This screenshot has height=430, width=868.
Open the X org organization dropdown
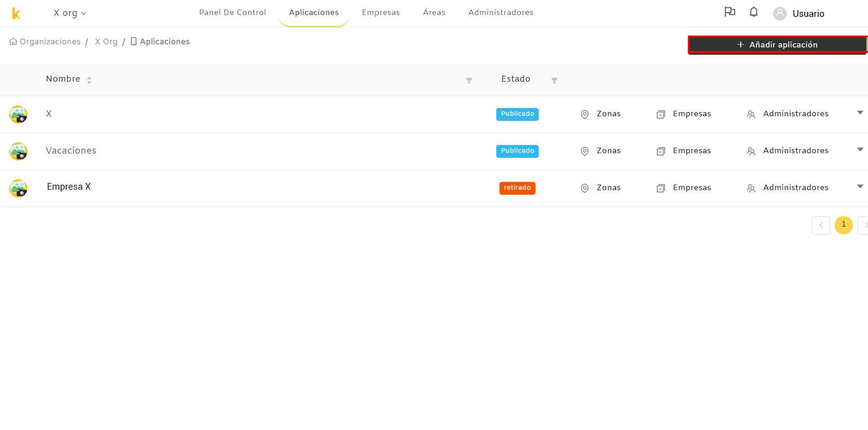click(x=70, y=13)
